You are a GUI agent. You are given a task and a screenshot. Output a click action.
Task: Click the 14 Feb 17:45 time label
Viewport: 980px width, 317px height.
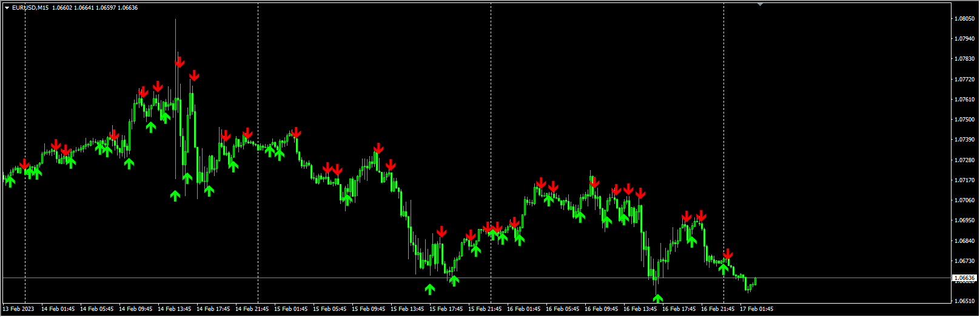point(213,309)
